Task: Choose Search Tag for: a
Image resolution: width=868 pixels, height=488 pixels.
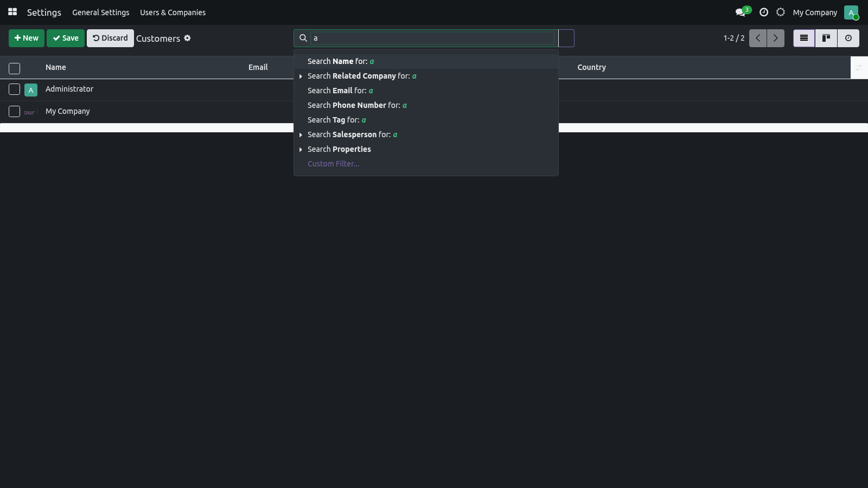Action: [426, 120]
